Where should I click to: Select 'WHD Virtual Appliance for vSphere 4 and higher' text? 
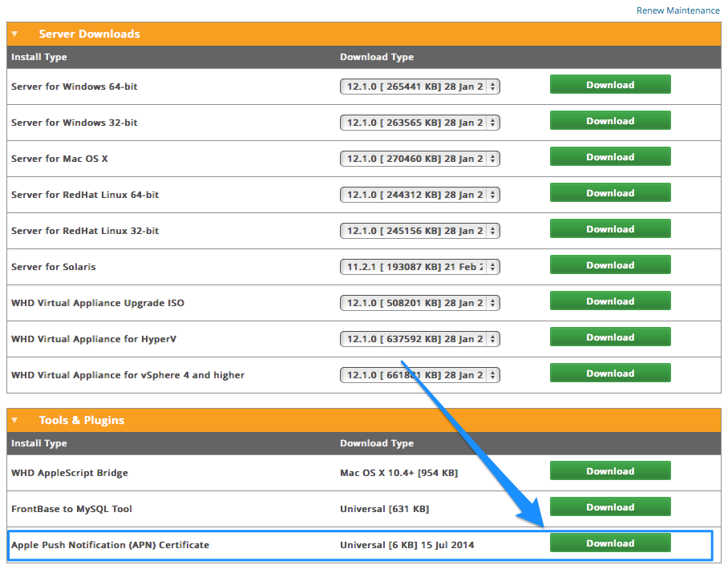click(x=127, y=375)
